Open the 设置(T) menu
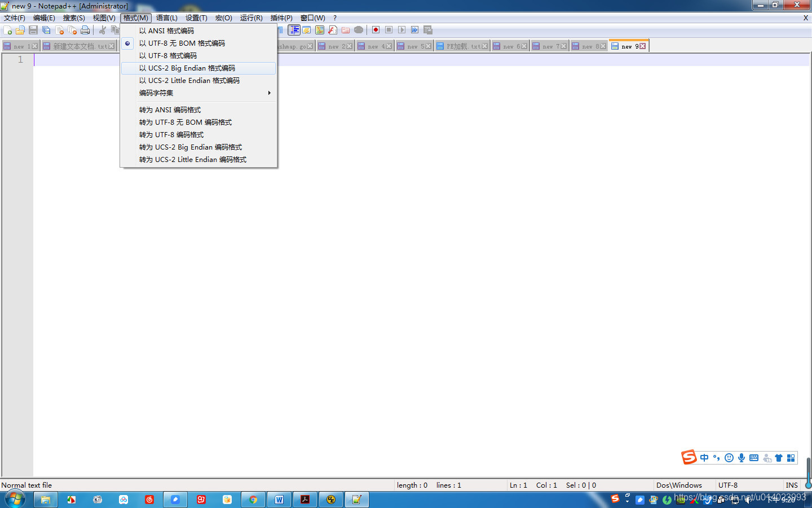 (x=196, y=18)
